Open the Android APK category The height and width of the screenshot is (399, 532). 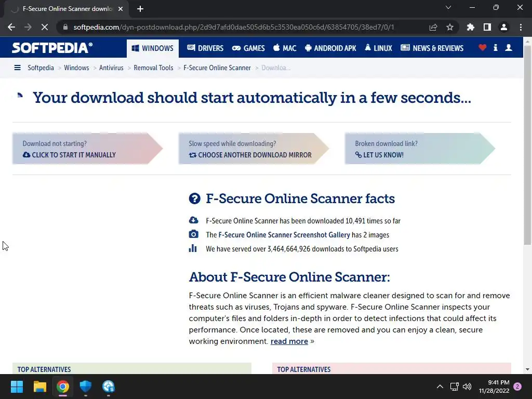(330, 48)
